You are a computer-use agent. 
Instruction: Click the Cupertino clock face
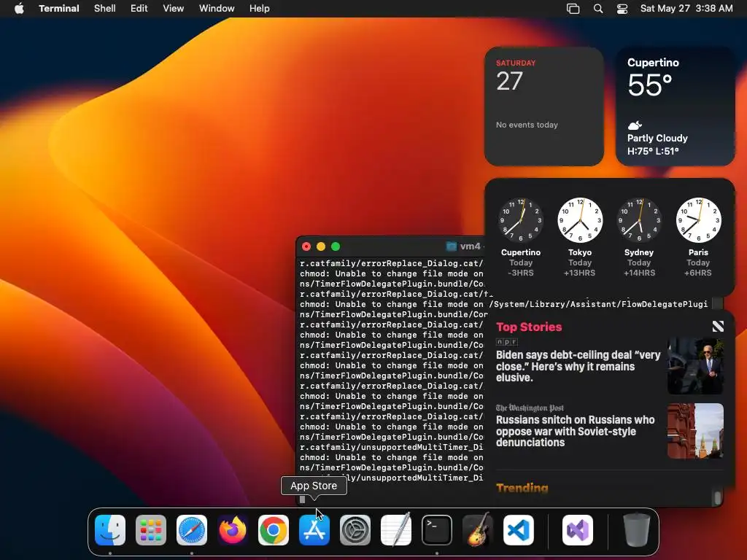coord(521,220)
